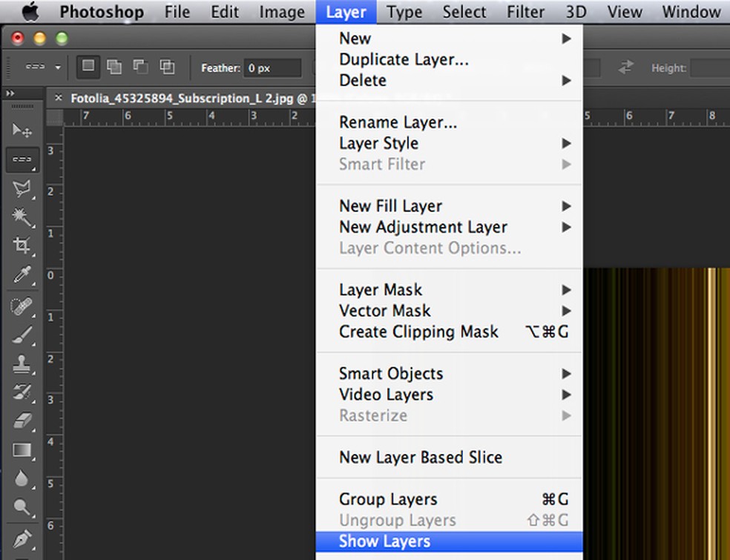
Task: Close the Fotolia document tab
Action: tap(59, 98)
